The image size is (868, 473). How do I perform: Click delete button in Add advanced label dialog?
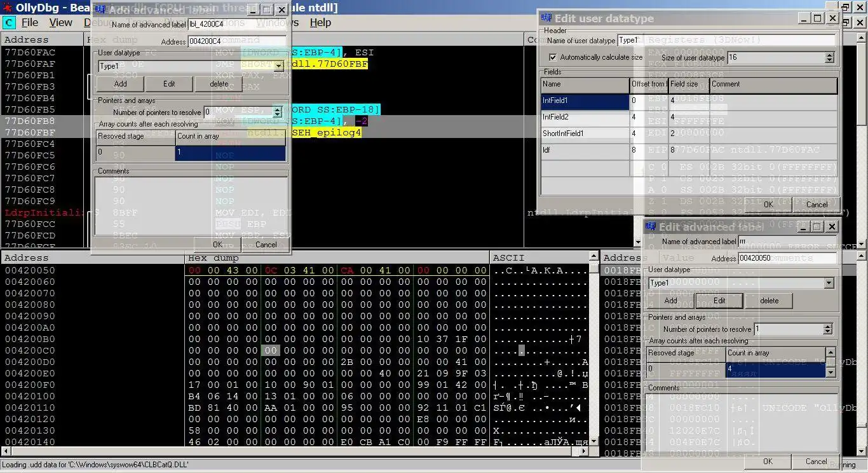pos(219,84)
